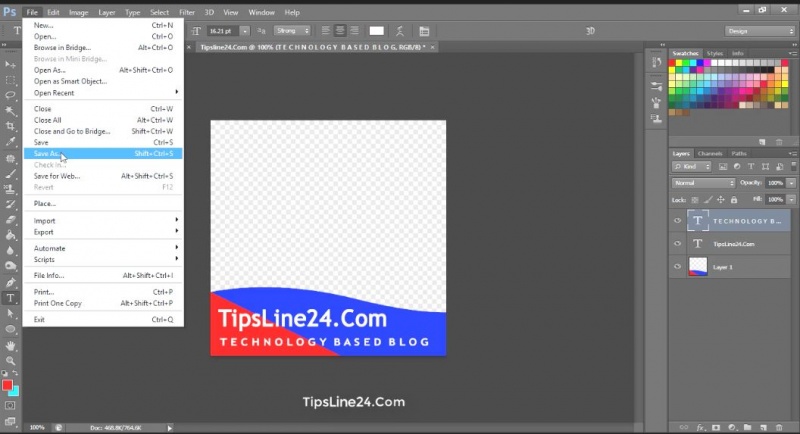Image resolution: width=800 pixels, height=434 pixels.
Task: Select the Path Selection tool
Action: (x=10, y=314)
